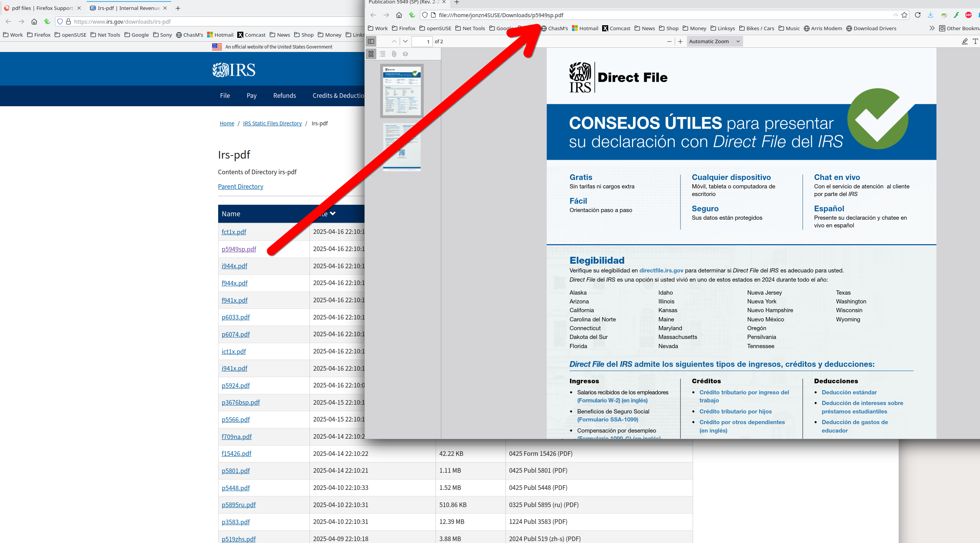Open the p6033.pdf file link
Viewport: 980px width, 543px height.
[x=236, y=317]
